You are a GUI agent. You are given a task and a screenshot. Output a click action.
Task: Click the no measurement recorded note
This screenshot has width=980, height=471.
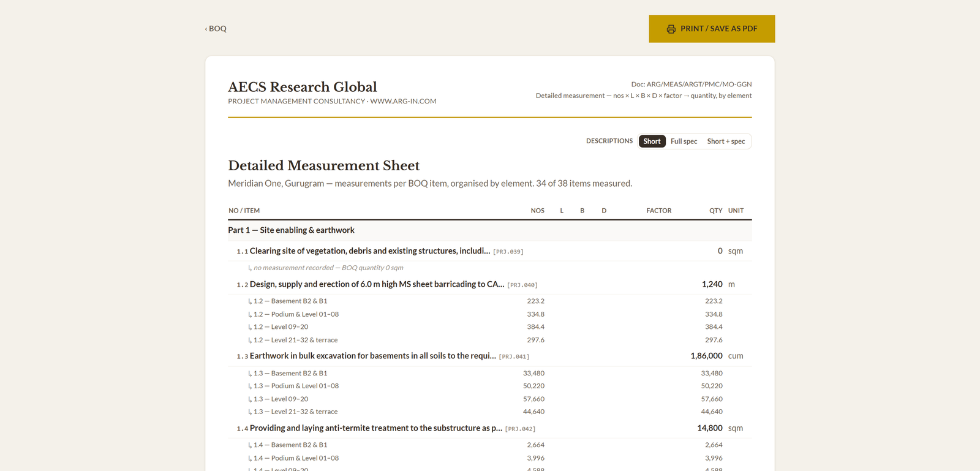[328, 268]
